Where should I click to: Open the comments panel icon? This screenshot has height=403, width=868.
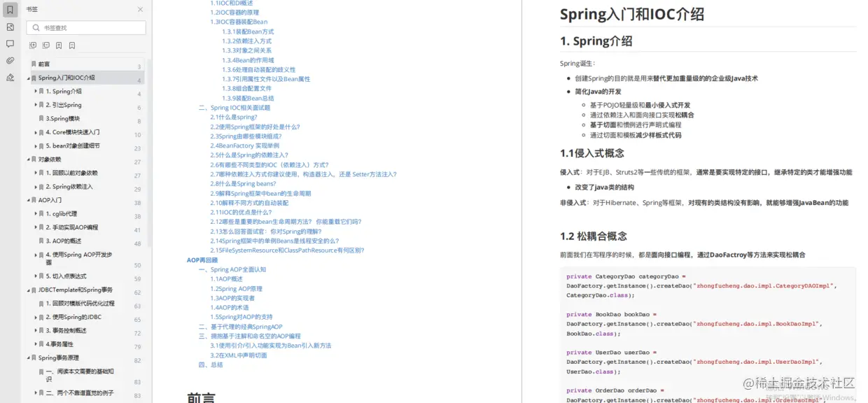pos(10,44)
